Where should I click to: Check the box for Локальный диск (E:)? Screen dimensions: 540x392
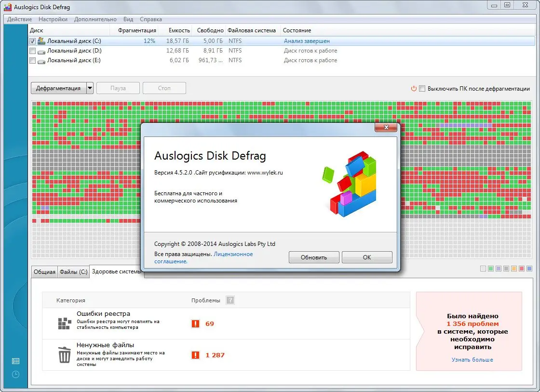32,61
